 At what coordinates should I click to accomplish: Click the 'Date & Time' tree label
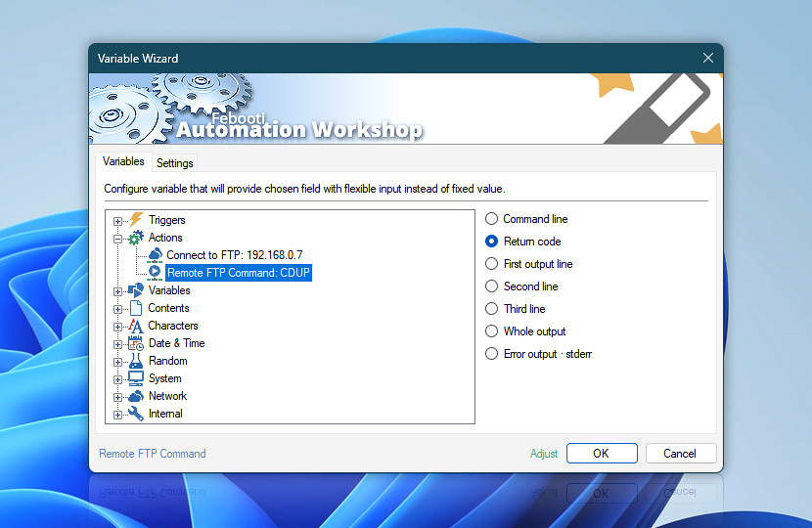177,343
